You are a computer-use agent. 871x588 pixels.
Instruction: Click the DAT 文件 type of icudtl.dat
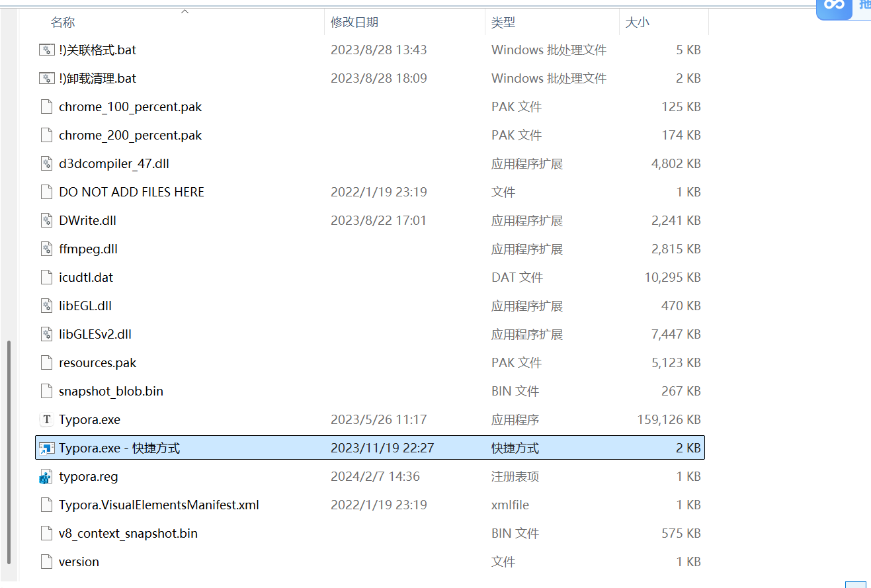pyautogui.click(x=517, y=277)
